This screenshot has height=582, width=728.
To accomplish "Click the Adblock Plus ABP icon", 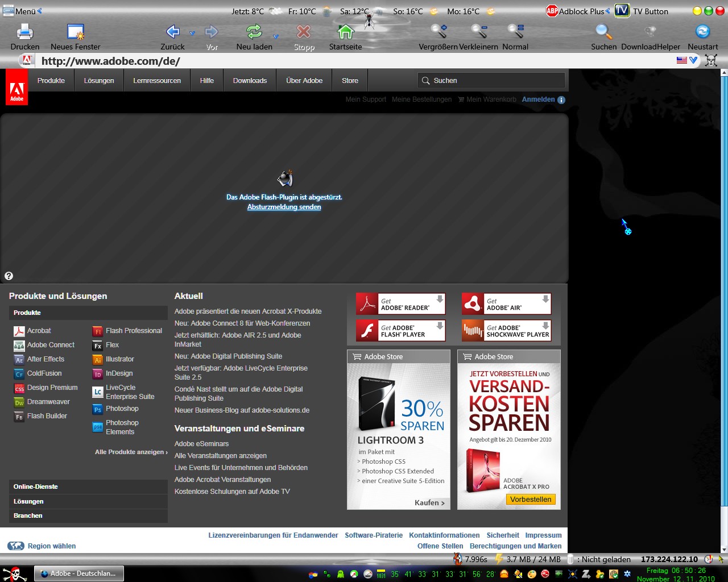I will coord(552,11).
